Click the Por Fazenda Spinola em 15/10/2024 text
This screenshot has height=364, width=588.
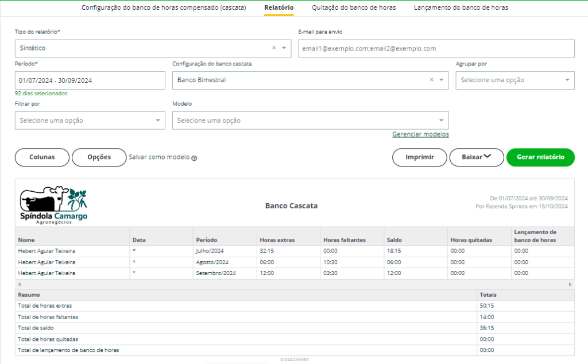tap(521, 207)
